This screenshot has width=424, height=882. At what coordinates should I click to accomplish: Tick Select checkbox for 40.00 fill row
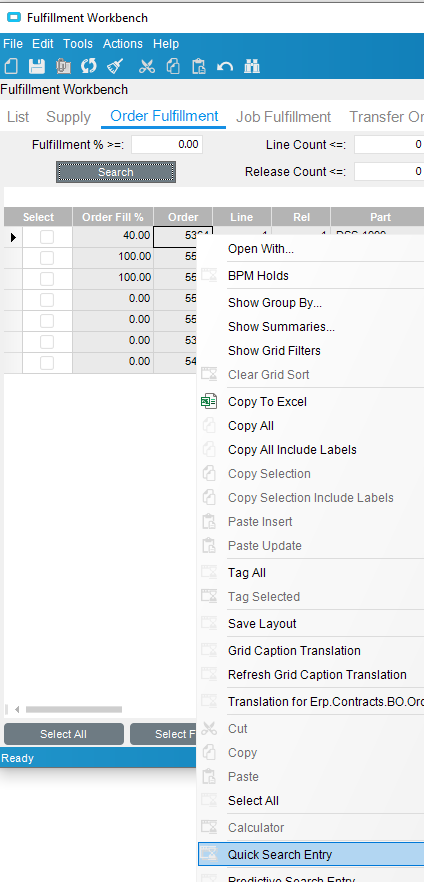click(x=47, y=237)
